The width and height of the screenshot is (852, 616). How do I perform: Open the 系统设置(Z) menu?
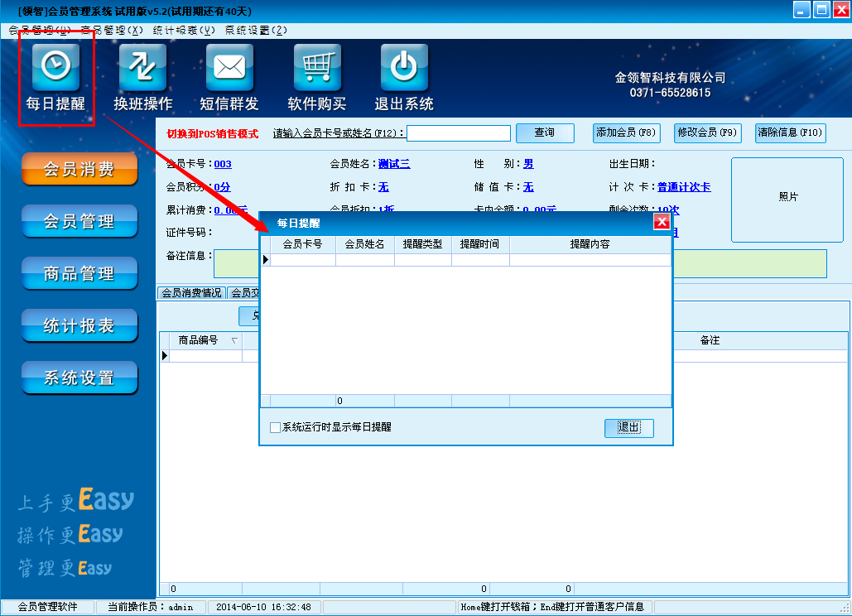coord(256,30)
